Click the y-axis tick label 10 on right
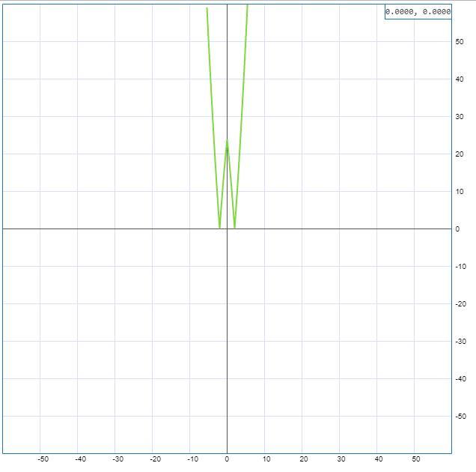 [x=460, y=192]
